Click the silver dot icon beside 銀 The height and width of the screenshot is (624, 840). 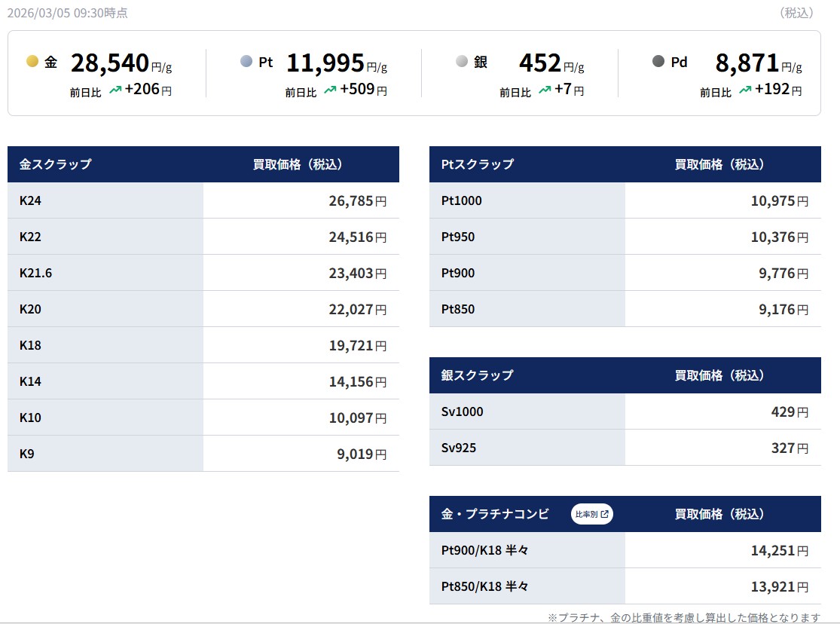(x=462, y=61)
